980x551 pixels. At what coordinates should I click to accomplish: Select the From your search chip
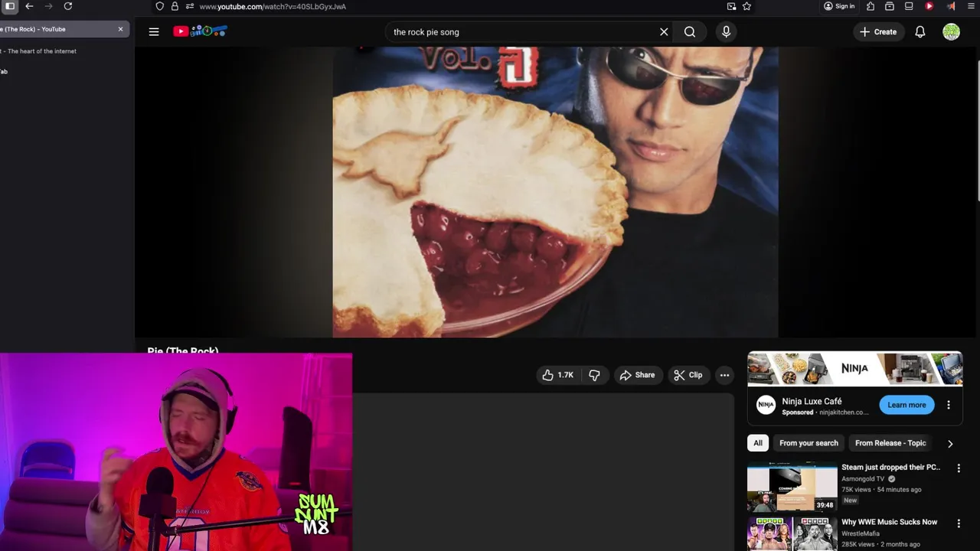tap(808, 443)
